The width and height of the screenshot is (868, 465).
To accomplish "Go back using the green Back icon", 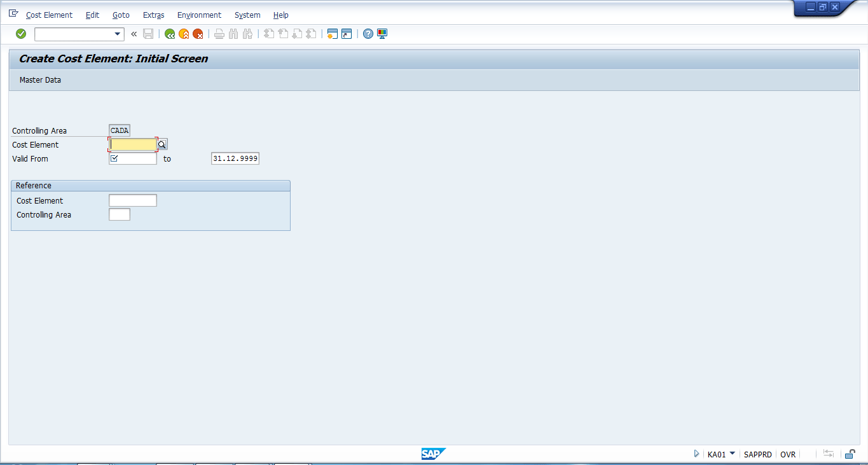I will click(x=170, y=34).
